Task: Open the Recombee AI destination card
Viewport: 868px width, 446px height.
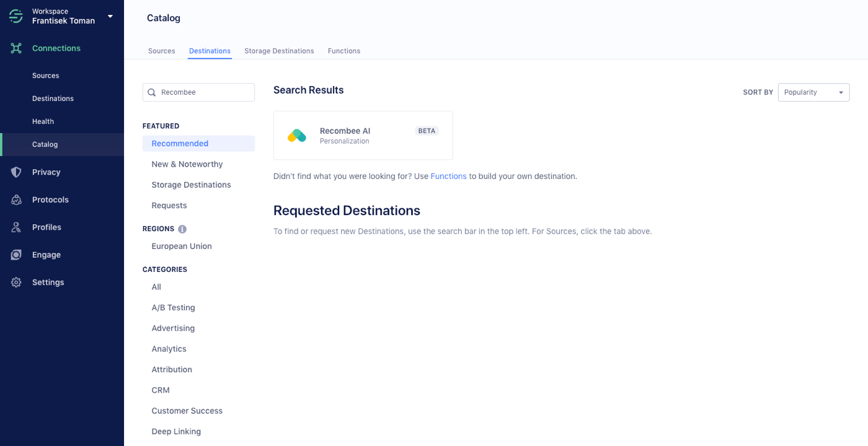Action: [363, 136]
